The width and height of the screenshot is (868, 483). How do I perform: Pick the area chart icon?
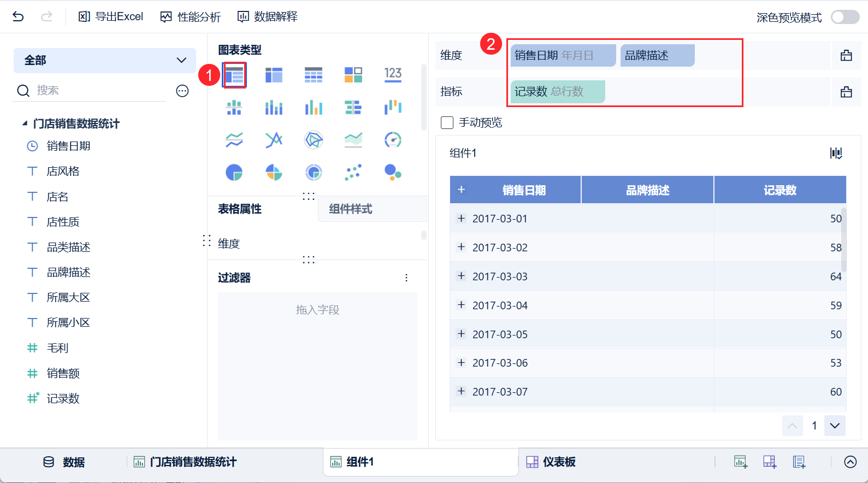click(x=353, y=140)
